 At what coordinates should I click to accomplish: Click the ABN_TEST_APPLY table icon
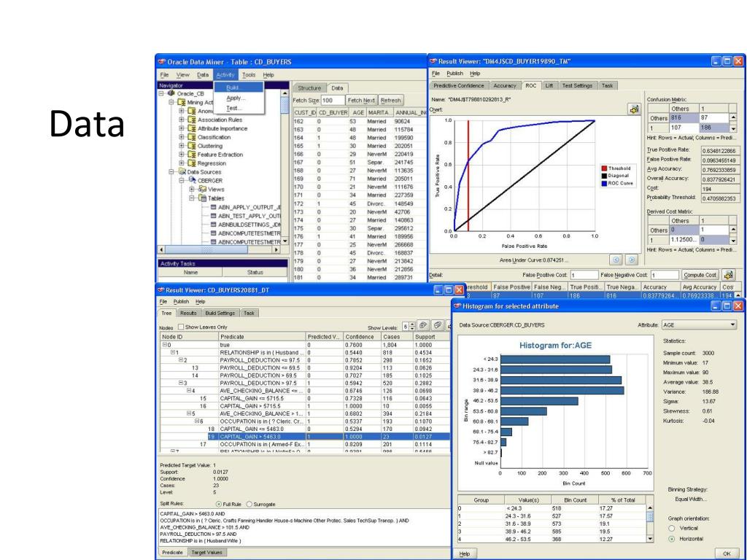[x=214, y=216]
